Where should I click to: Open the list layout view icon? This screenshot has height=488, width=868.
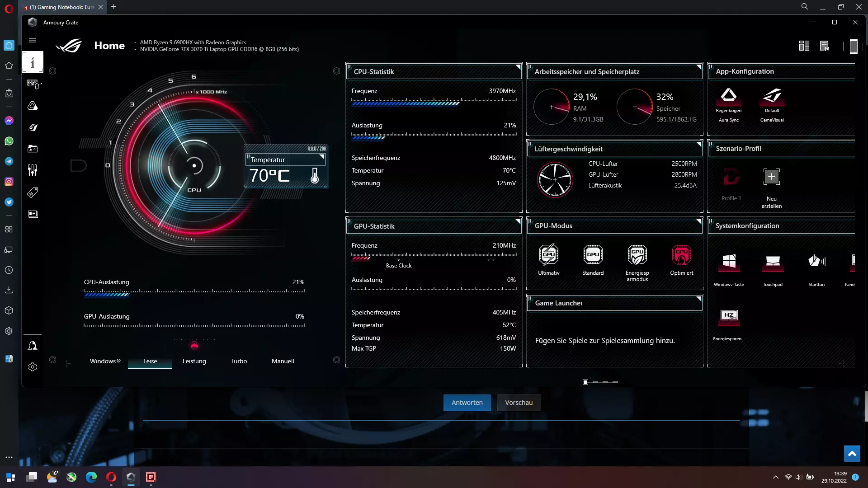pos(825,46)
